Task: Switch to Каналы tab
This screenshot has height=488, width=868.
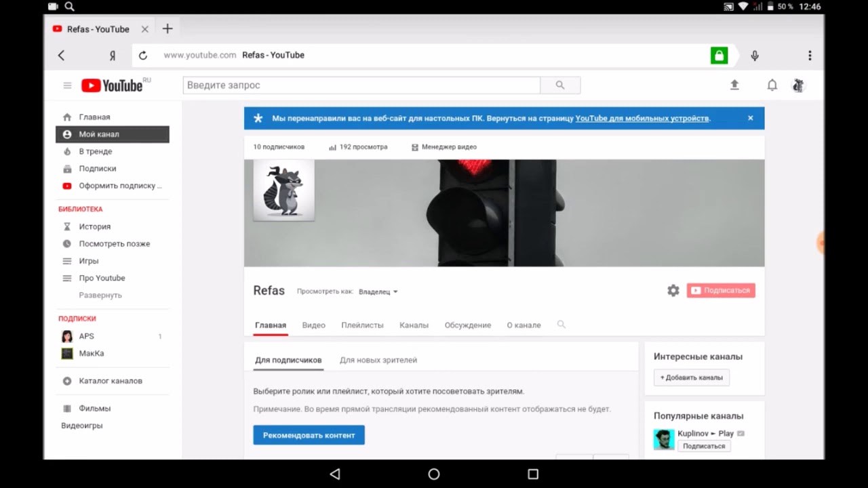Action: tap(414, 325)
